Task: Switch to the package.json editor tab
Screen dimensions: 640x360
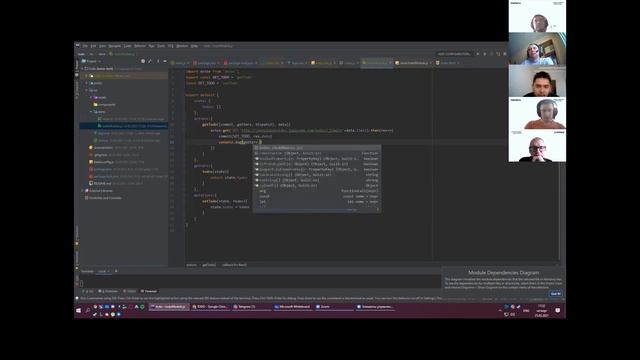Action: coord(206,63)
